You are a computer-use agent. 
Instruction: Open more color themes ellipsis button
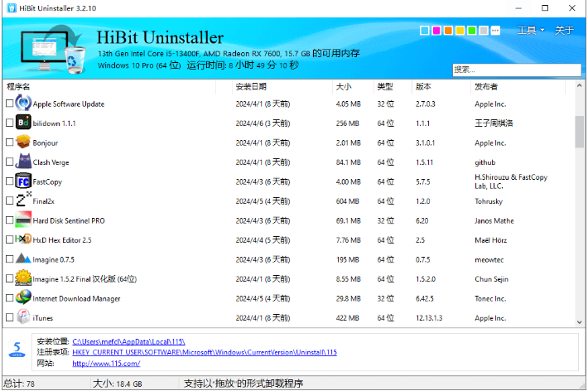tap(495, 31)
